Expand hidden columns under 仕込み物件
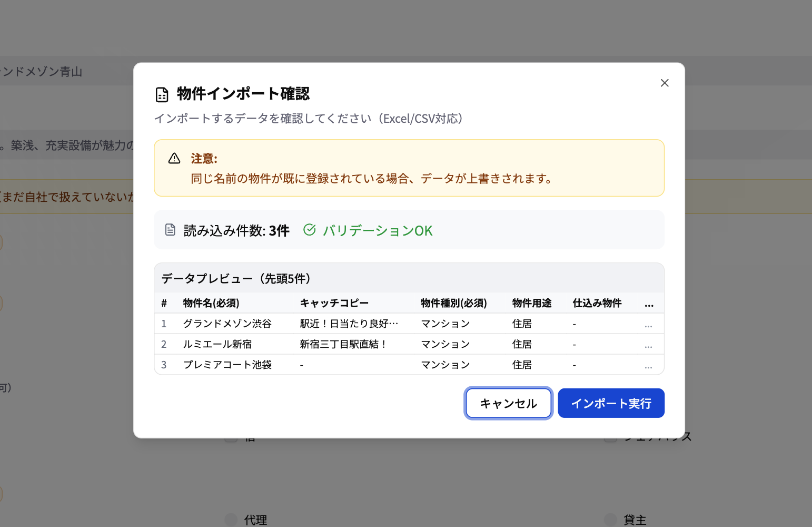 coord(597,303)
